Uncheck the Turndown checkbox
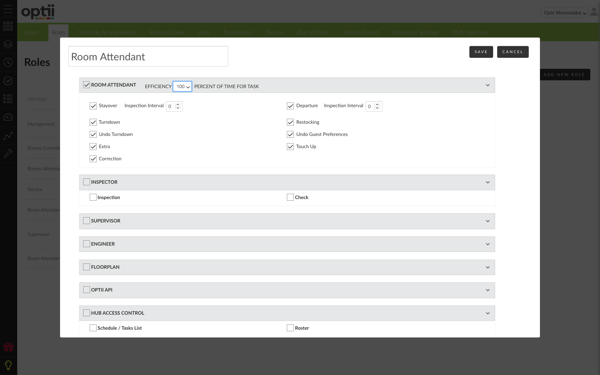Viewport: 600px width, 375px height. tap(93, 122)
